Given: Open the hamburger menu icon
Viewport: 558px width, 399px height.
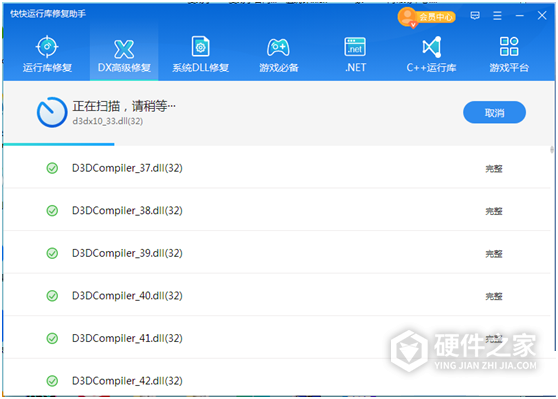Looking at the screenshot, I should 497,16.
